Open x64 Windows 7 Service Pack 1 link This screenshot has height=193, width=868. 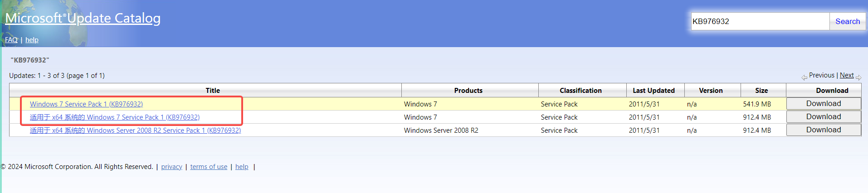(115, 117)
